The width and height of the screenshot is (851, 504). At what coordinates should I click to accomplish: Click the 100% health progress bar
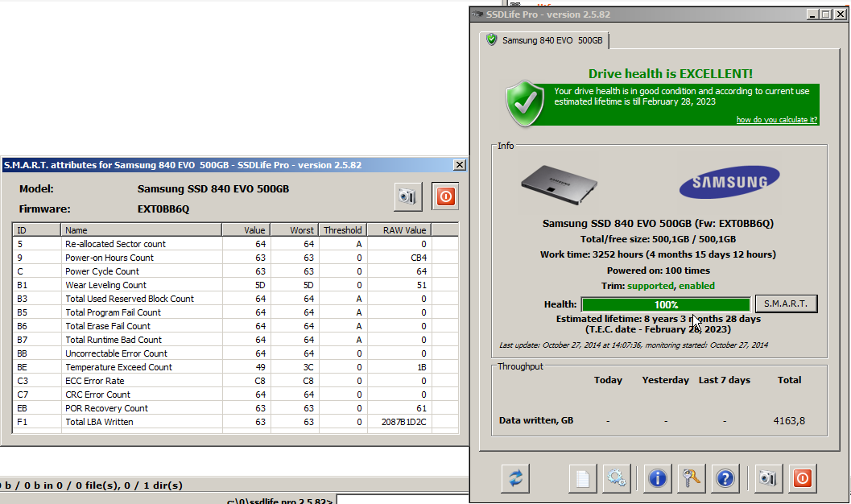(666, 304)
